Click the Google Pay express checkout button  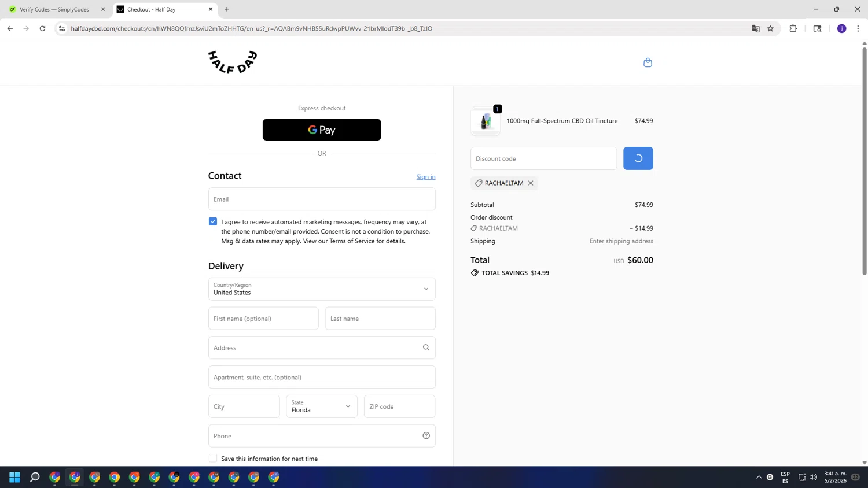[x=322, y=130]
